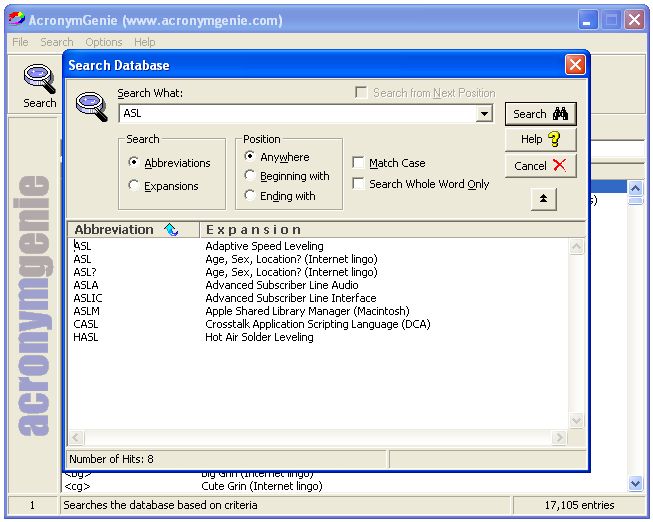The image size is (653, 522).
Task: Select the ASLM Apple Shared Library Manager row
Action: [x=319, y=311]
